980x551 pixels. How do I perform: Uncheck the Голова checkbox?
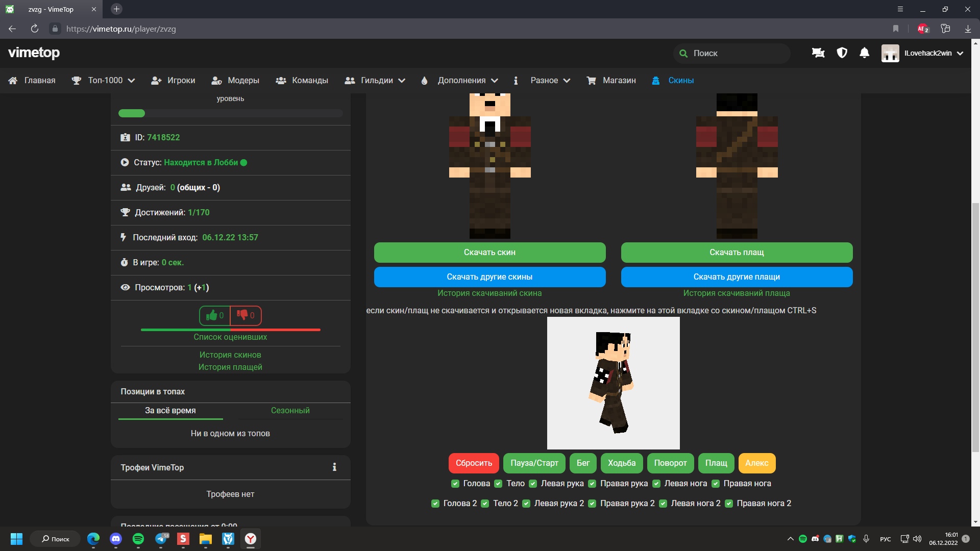(x=455, y=484)
